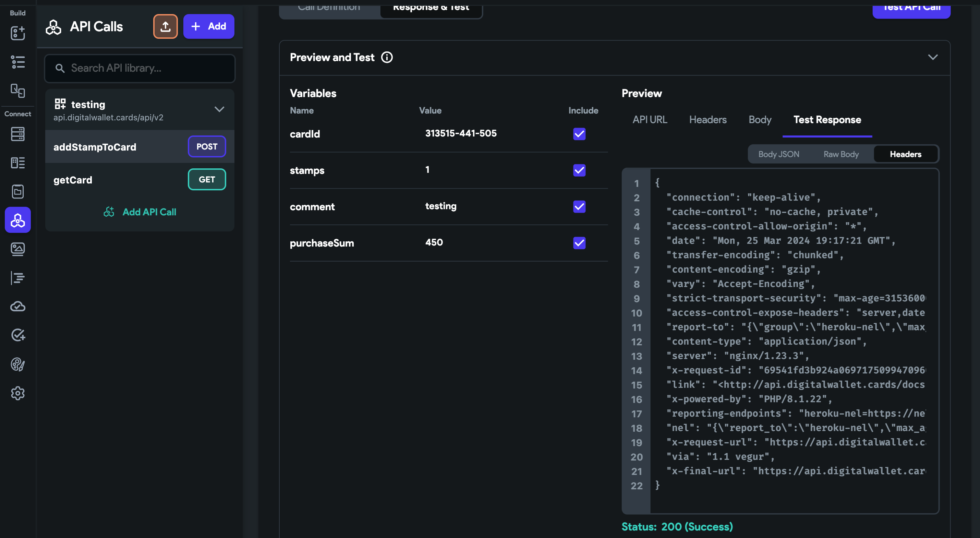980x538 pixels.
Task: Uncheck the comment include checkbox
Action: 579,207
